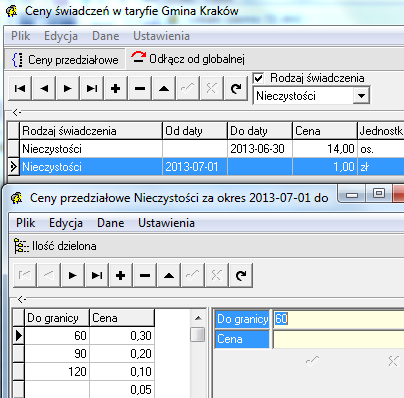404x398 pixels.
Task: Collapse upper panel with the <- arrow
Action: (x=17, y=113)
